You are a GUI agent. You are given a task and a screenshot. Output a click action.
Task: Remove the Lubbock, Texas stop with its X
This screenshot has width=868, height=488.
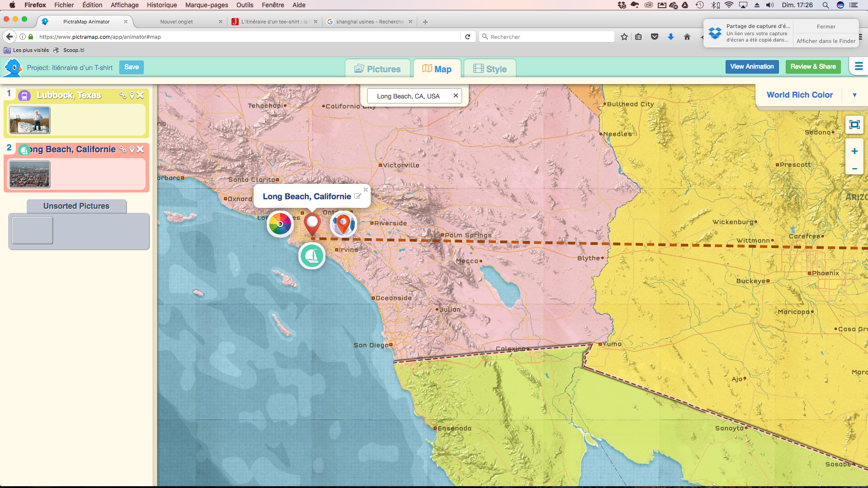(141, 95)
